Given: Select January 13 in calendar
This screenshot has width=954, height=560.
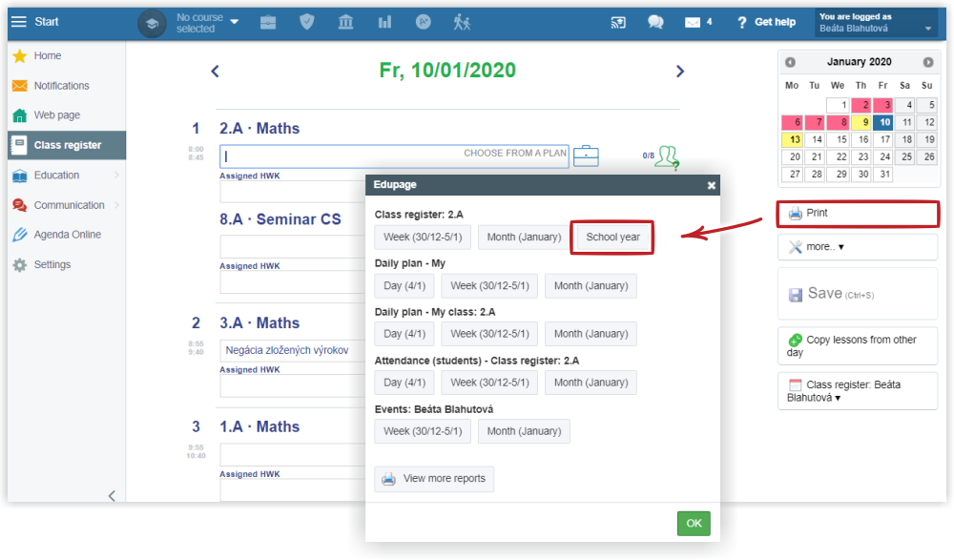Looking at the screenshot, I should [x=793, y=140].
